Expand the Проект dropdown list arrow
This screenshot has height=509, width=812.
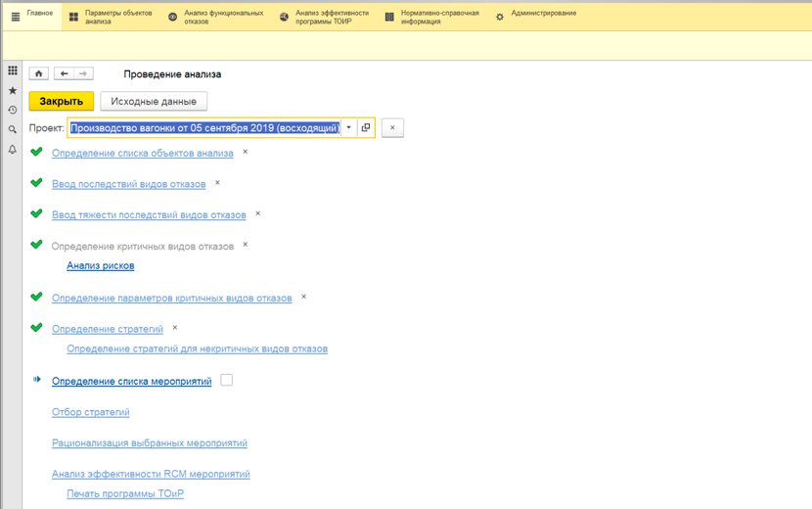point(349,127)
